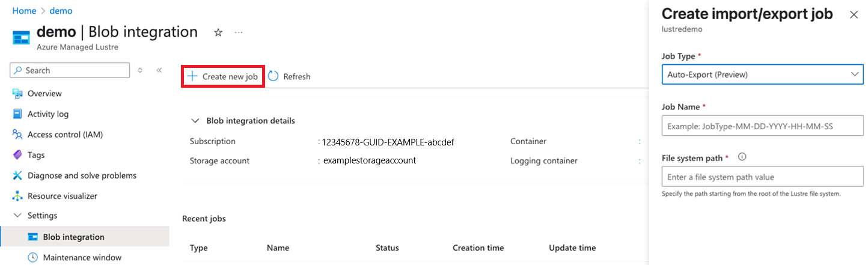Click the Home breadcrumb link
The height and width of the screenshot is (265, 868).
pos(24,11)
